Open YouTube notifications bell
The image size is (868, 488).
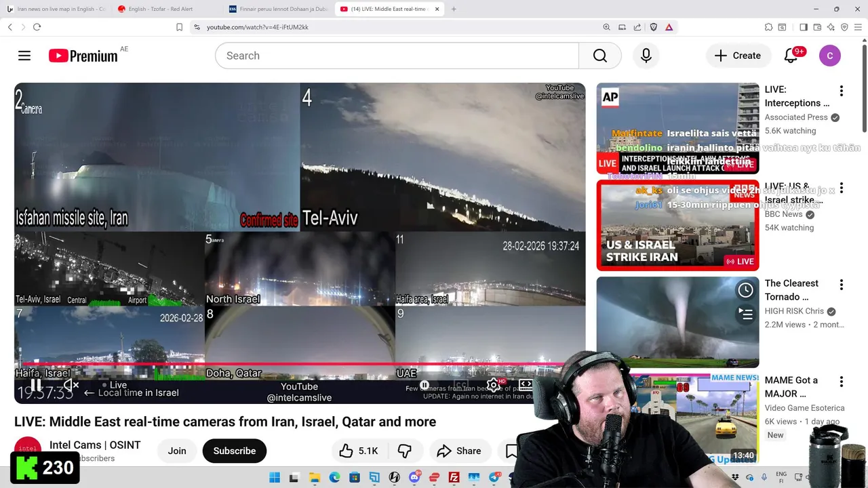click(791, 56)
